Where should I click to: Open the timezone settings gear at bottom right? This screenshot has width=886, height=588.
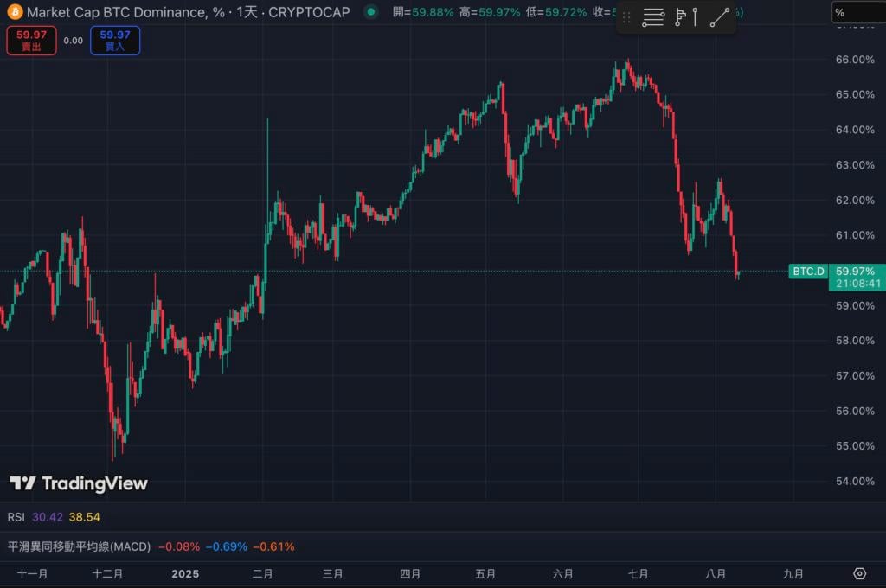[859, 573]
